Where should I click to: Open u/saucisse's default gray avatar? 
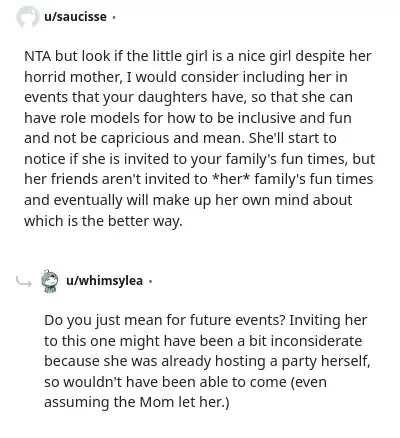[27, 17]
